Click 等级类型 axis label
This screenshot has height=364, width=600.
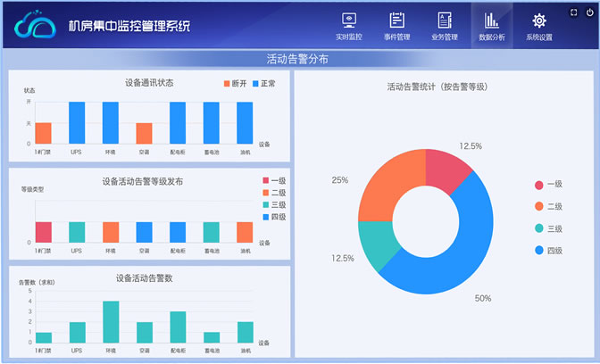(x=32, y=189)
